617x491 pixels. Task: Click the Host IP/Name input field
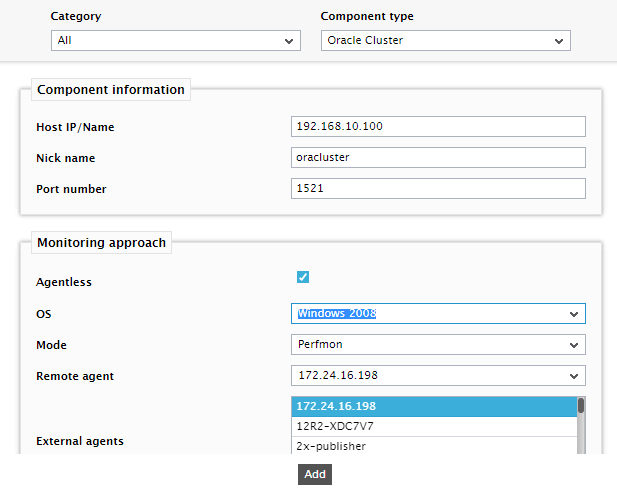tap(438, 126)
